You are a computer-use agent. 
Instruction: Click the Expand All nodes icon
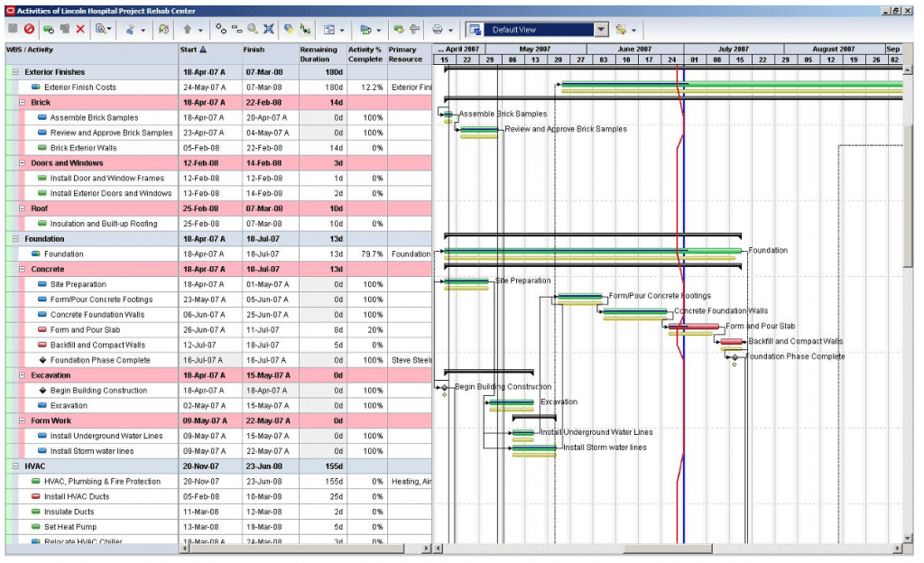[x=221, y=29]
